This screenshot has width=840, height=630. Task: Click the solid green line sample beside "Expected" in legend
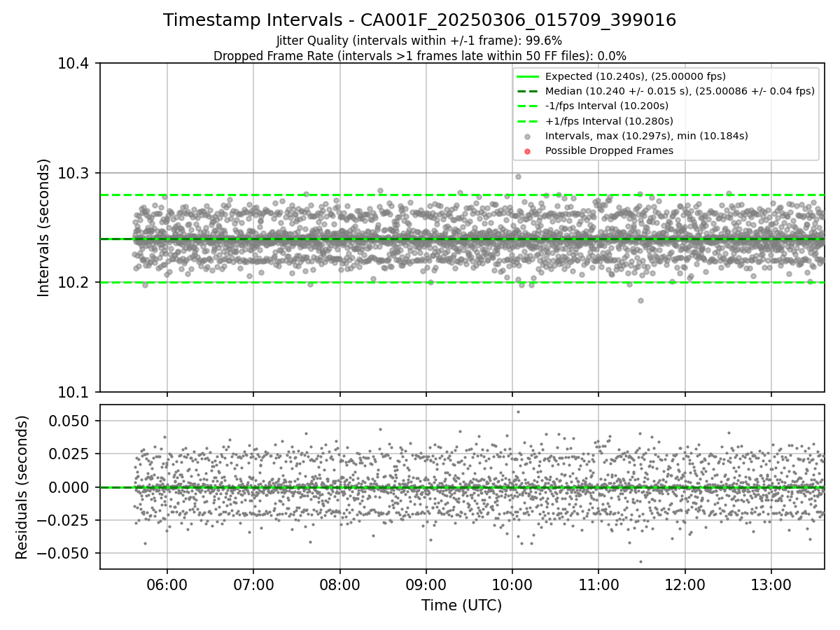[528, 76]
